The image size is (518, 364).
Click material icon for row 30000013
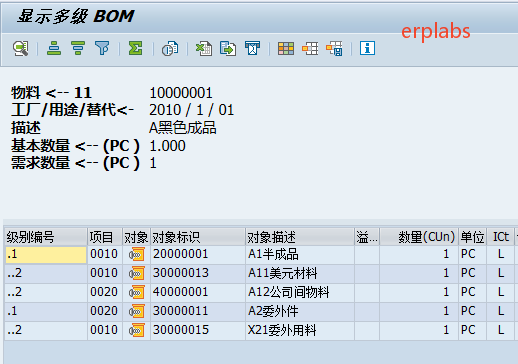[137, 274]
